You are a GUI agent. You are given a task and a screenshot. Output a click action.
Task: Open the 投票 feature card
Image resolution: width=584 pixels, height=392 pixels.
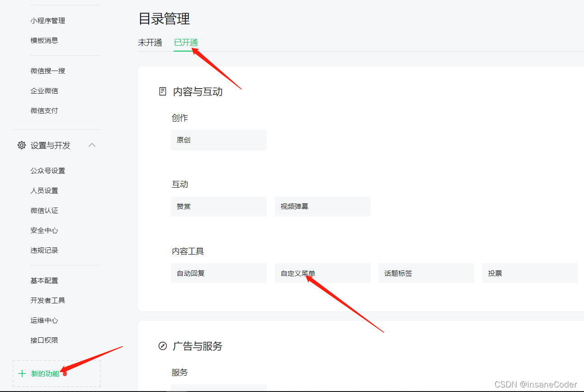pos(529,273)
